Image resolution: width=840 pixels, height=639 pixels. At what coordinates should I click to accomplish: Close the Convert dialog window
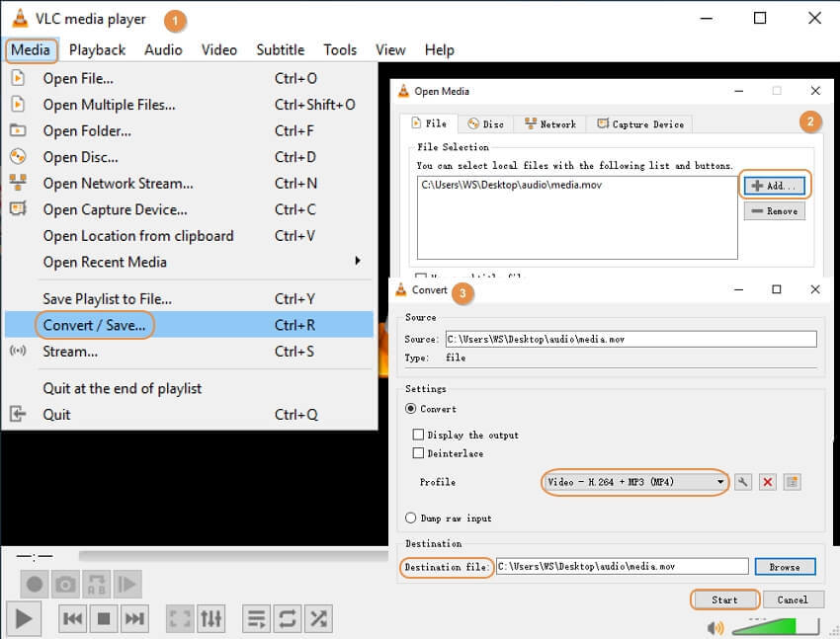(x=815, y=289)
